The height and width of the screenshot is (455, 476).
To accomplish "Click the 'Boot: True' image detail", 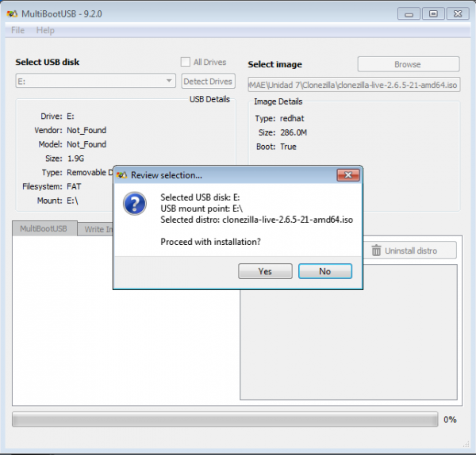I will click(276, 147).
